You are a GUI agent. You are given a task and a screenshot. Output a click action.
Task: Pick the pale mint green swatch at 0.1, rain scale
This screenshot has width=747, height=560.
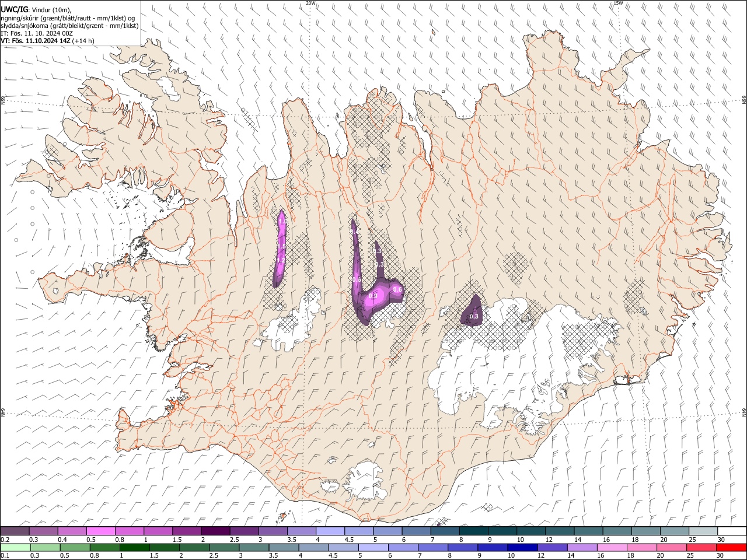[15, 547]
